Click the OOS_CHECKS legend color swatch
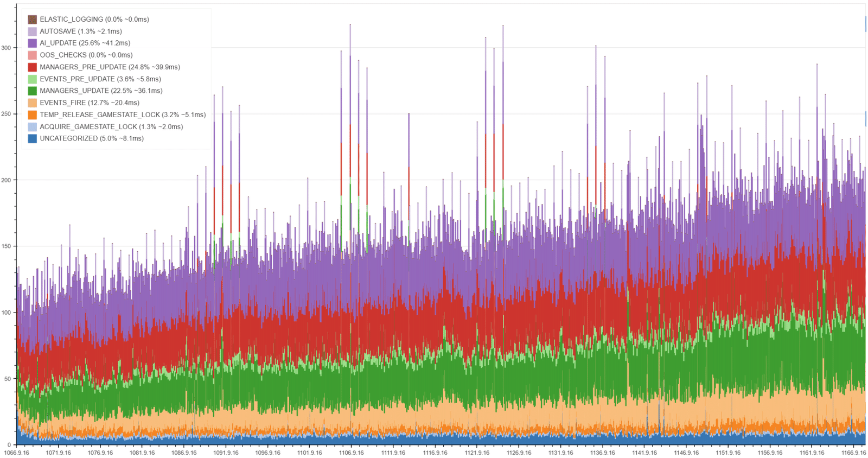This screenshot has width=868, height=458. (x=33, y=55)
